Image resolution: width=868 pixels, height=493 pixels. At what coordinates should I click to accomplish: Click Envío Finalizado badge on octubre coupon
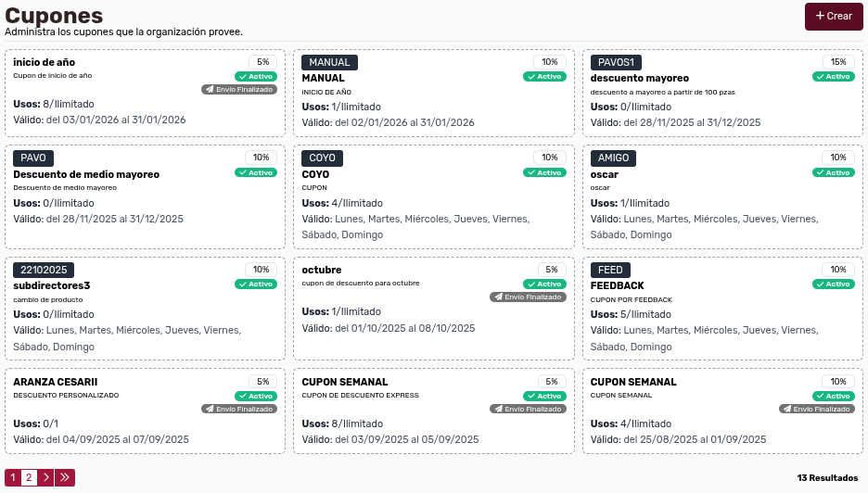tap(528, 297)
